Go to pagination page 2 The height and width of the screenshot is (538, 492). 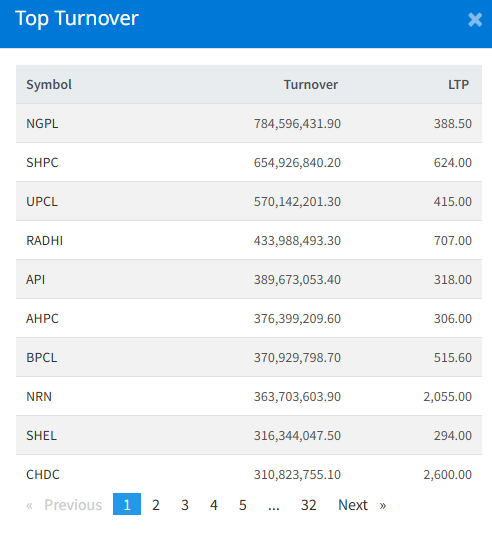click(x=156, y=505)
